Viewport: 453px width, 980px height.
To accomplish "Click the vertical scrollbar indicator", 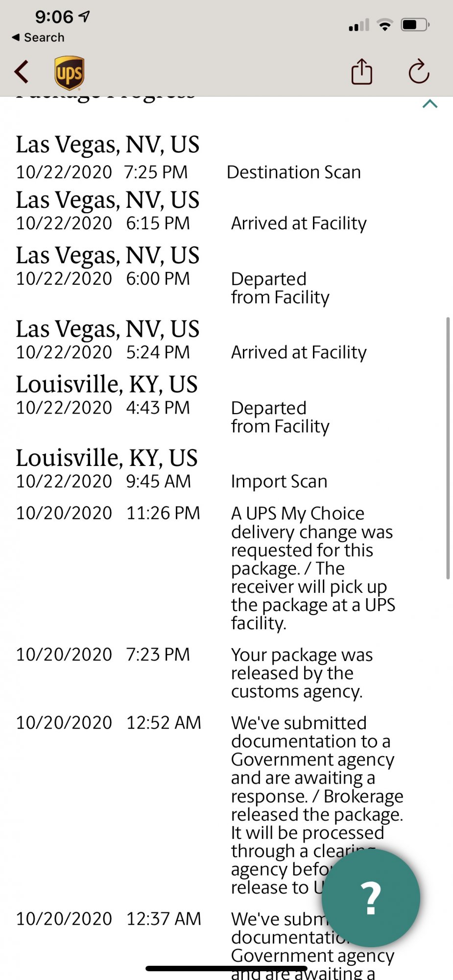I will click(x=448, y=448).
